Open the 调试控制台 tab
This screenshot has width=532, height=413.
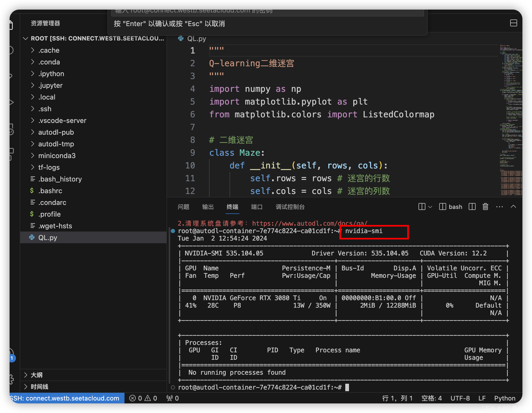[290, 207]
